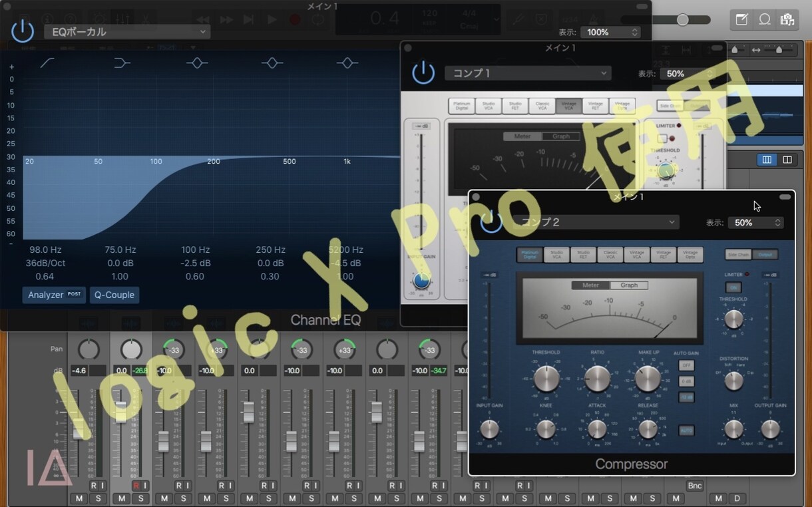Image resolution: width=812 pixels, height=507 pixels.
Task: Open Side Chain view in コンプ2
Action: pyautogui.click(x=737, y=255)
